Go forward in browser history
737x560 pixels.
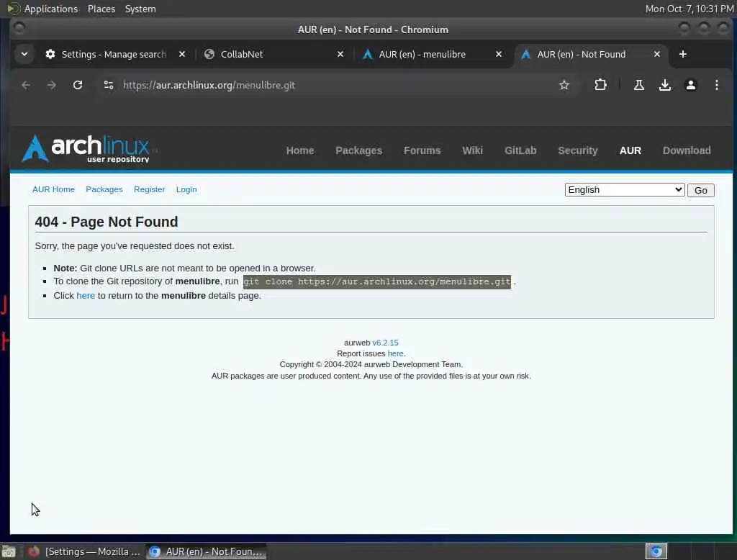point(52,85)
